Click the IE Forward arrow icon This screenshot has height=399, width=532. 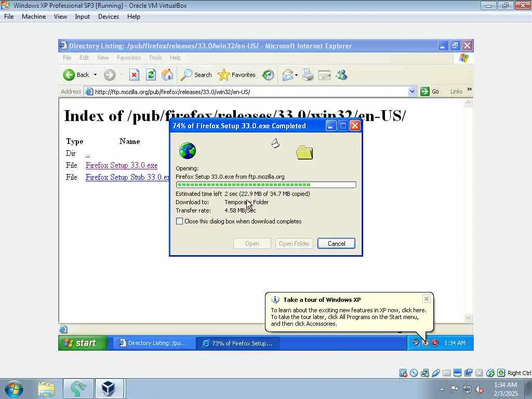click(x=110, y=75)
